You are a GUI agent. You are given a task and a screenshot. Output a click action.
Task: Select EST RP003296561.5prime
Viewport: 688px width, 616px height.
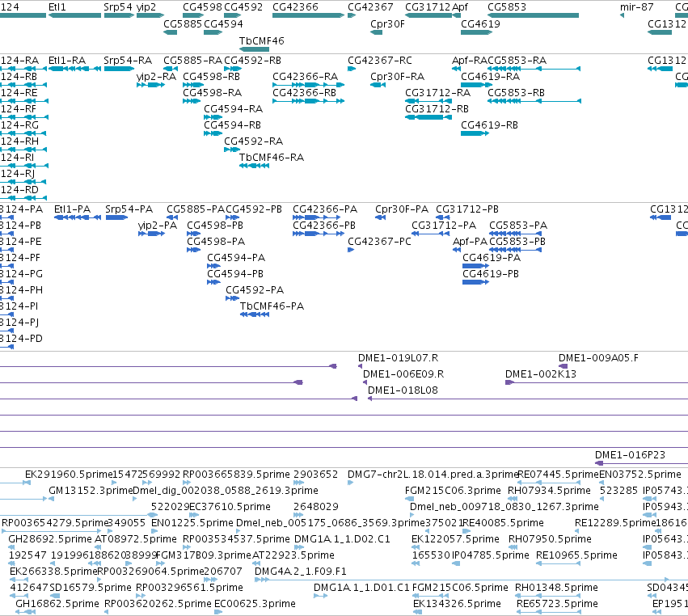(x=141, y=595)
